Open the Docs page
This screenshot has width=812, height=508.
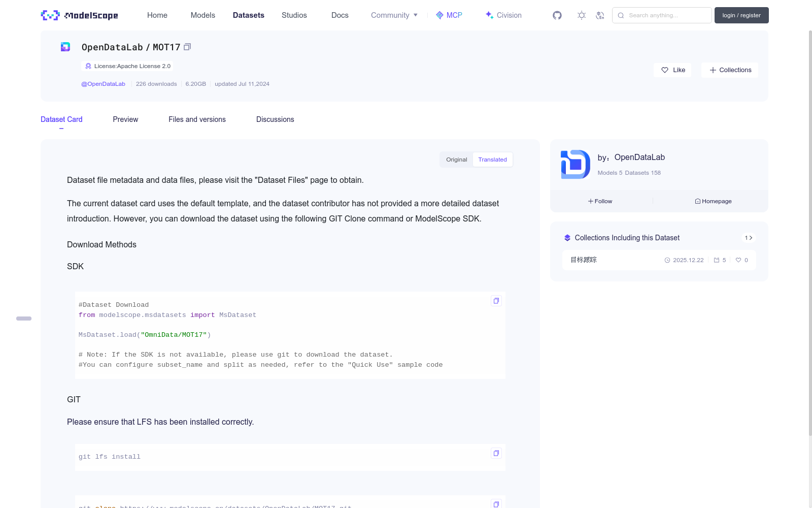pos(340,15)
